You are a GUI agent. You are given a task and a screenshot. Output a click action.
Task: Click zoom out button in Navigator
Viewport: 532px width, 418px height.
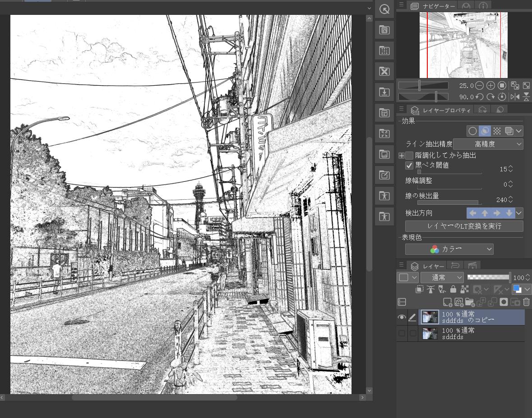click(x=479, y=85)
